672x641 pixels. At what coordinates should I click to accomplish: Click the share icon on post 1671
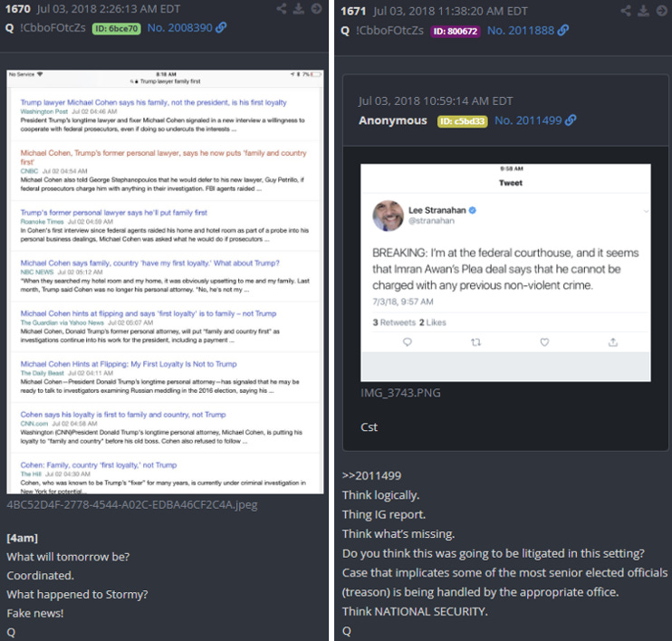[x=626, y=11]
